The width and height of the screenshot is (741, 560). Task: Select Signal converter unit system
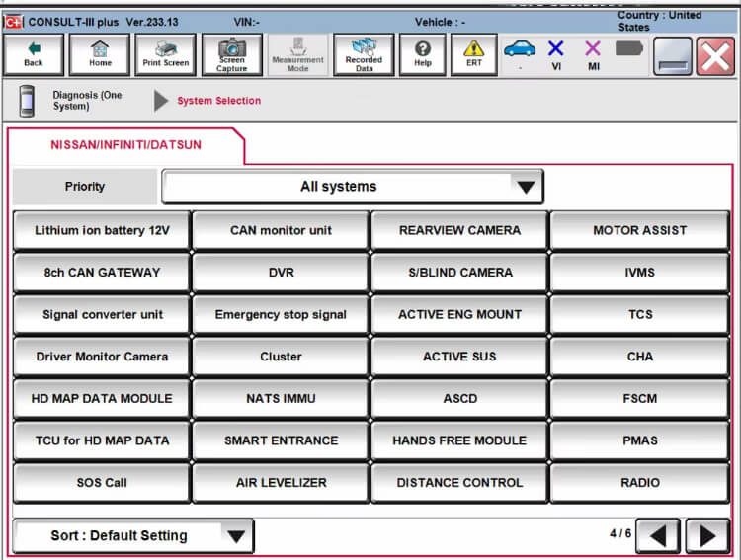(x=102, y=314)
